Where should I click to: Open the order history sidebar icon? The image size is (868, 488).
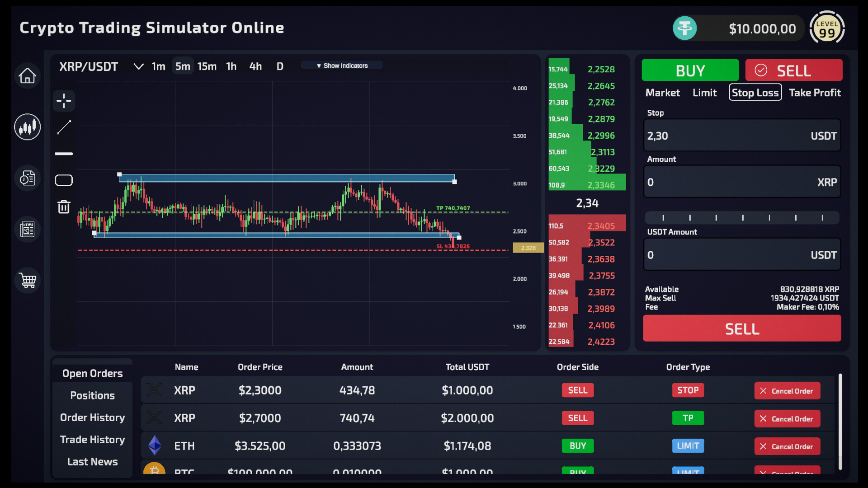(27, 178)
